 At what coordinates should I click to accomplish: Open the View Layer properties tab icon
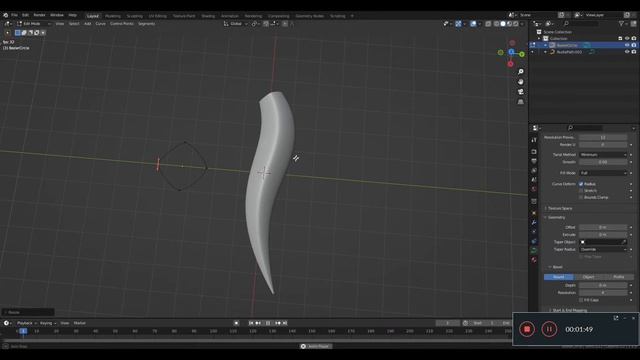pos(534,170)
